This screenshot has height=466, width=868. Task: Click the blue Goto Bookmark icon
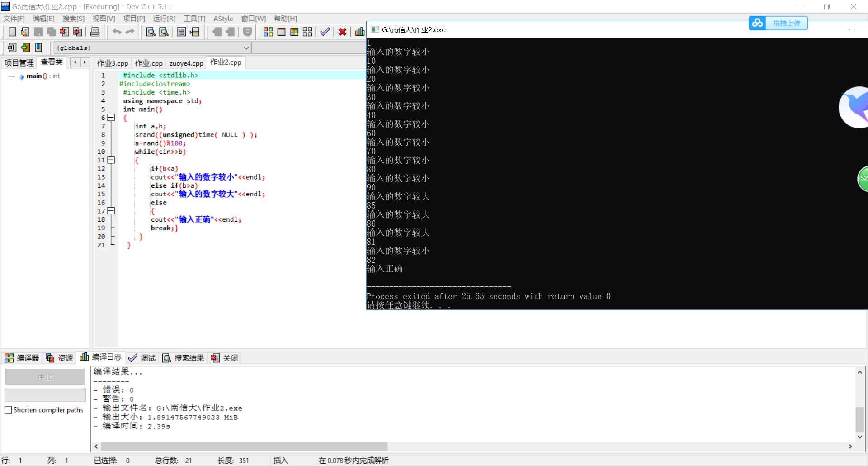point(38,48)
